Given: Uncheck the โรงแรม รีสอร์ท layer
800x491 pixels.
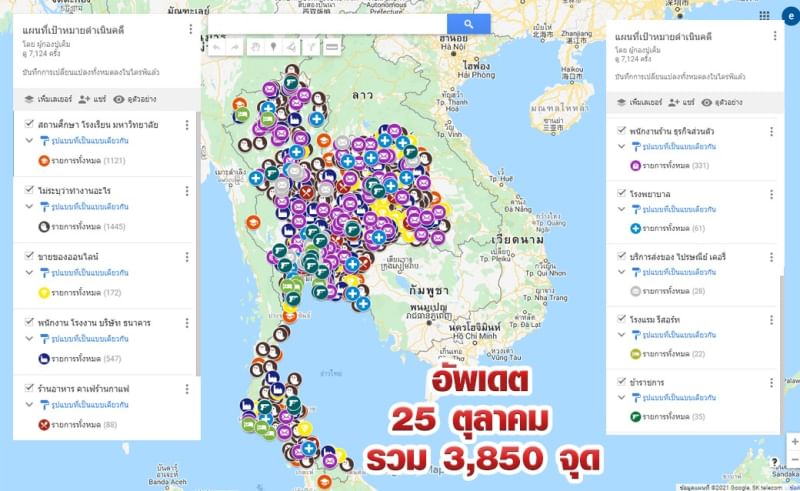Looking at the screenshot, I should click(621, 318).
